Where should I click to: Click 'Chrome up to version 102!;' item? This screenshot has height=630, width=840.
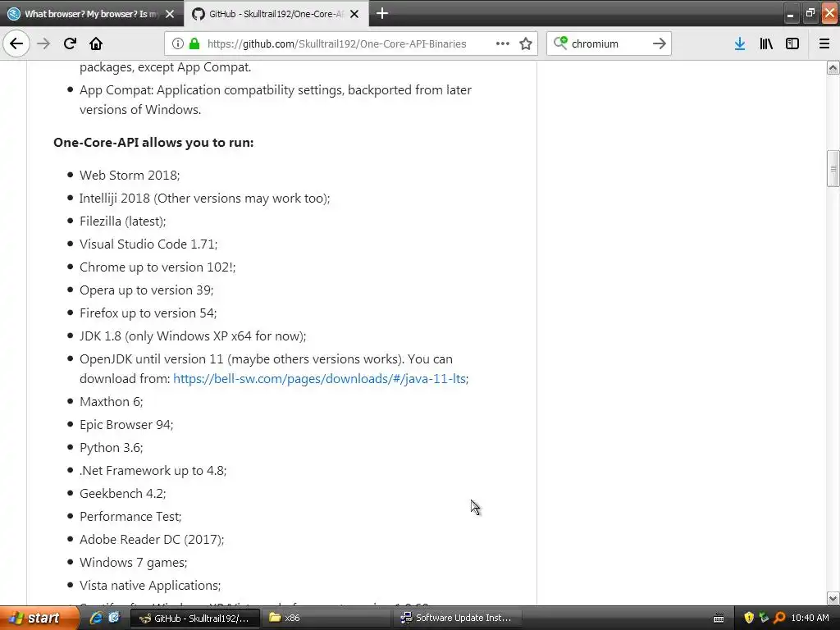157,267
